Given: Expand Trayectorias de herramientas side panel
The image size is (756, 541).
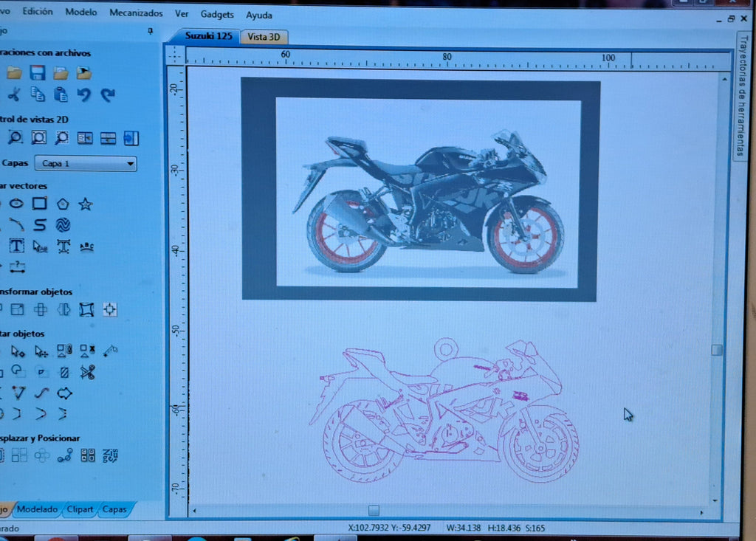Looking at the screenshot, I should click(743, 95).
